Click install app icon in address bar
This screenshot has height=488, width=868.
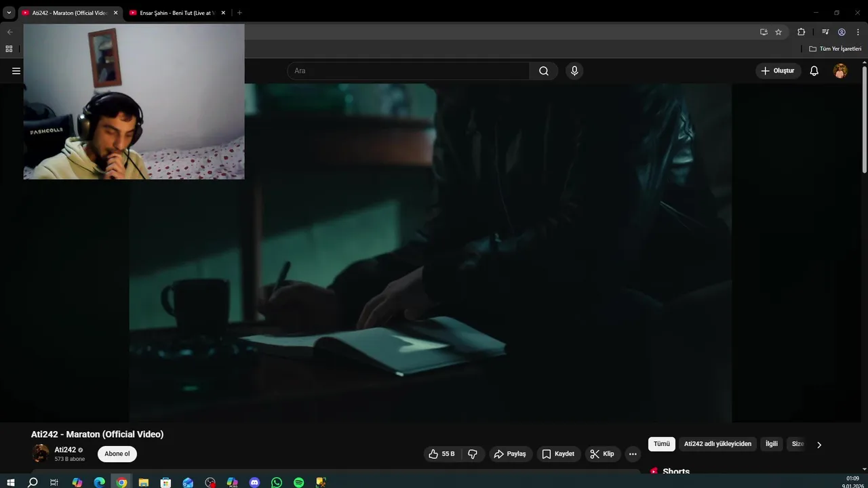764,32
